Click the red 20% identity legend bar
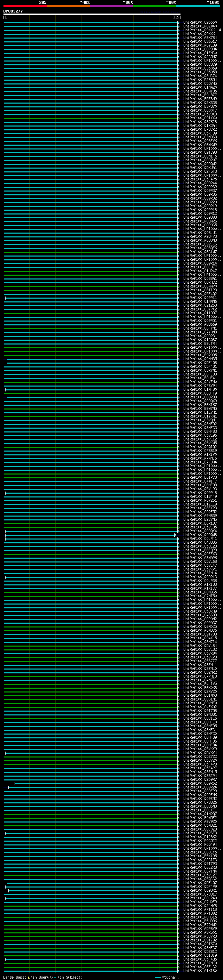This screenshot has height=980, width=223. click(25, 6)
